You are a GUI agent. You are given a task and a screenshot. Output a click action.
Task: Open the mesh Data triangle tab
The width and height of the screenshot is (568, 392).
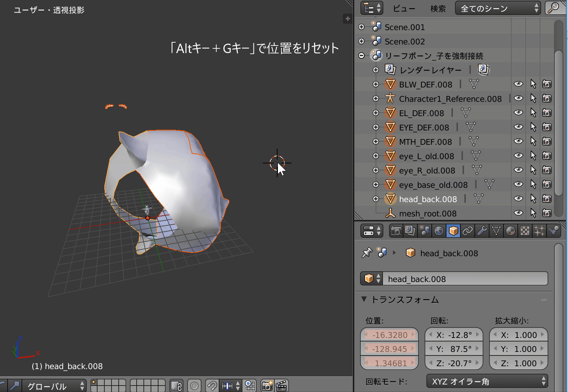coord(496,231)
